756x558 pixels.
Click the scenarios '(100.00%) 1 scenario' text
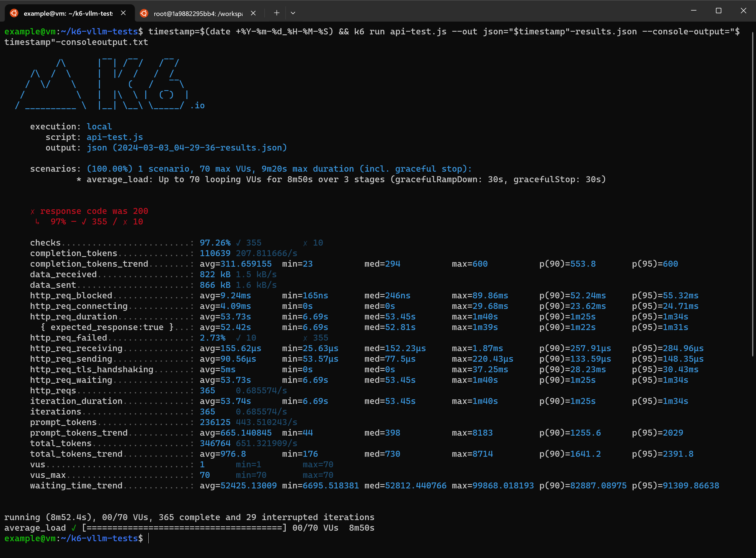click(138, 169)
